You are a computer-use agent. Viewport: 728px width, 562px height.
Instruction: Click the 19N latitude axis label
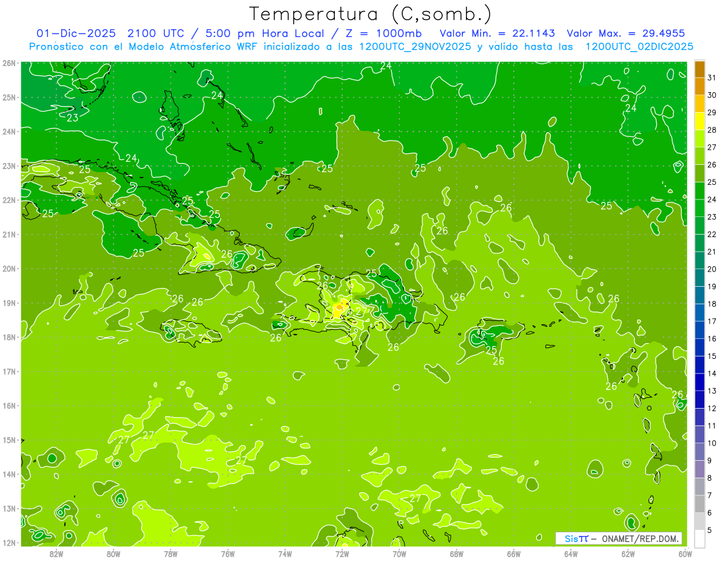click(x=8, y=303)
